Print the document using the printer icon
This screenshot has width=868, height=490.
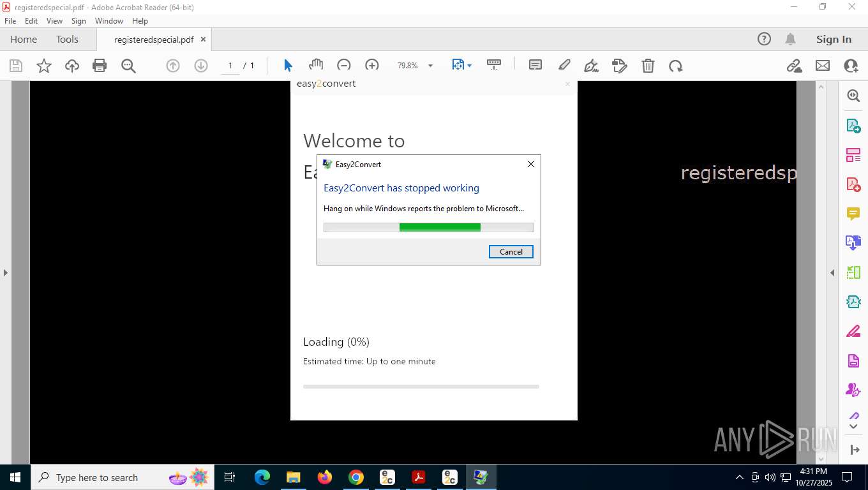(100, 66)
